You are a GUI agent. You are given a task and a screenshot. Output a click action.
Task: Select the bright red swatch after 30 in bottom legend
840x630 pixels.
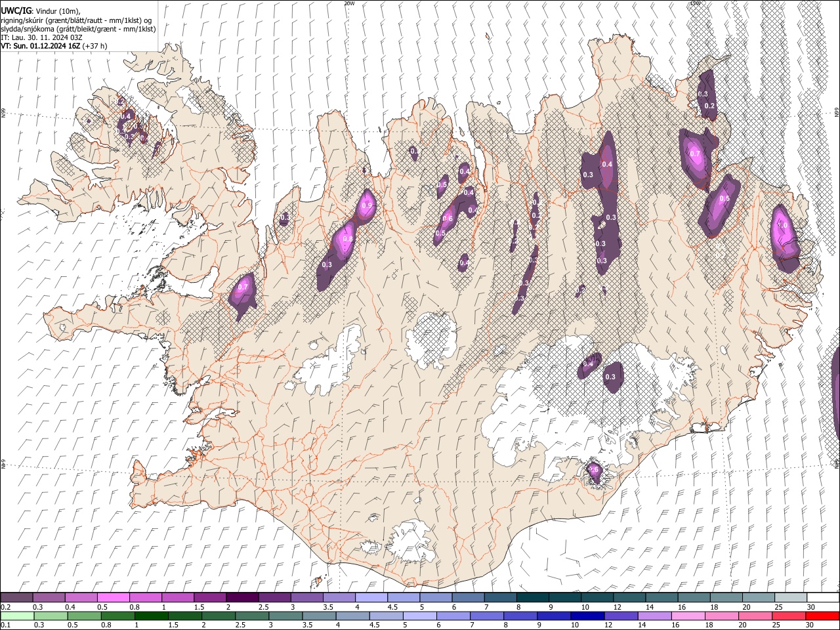coord(822,616)
